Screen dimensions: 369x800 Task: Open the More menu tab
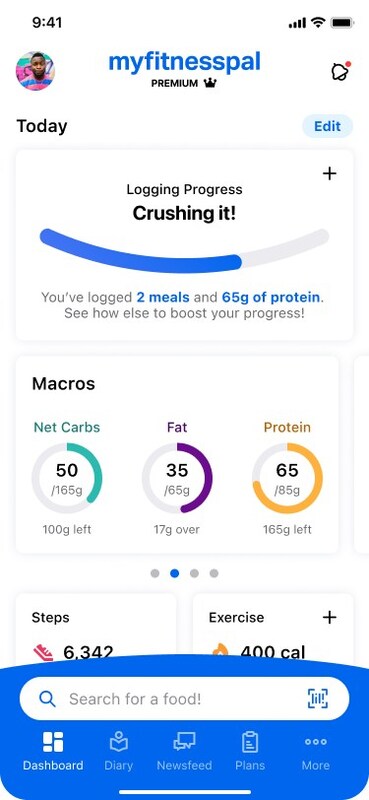[315, 751]
